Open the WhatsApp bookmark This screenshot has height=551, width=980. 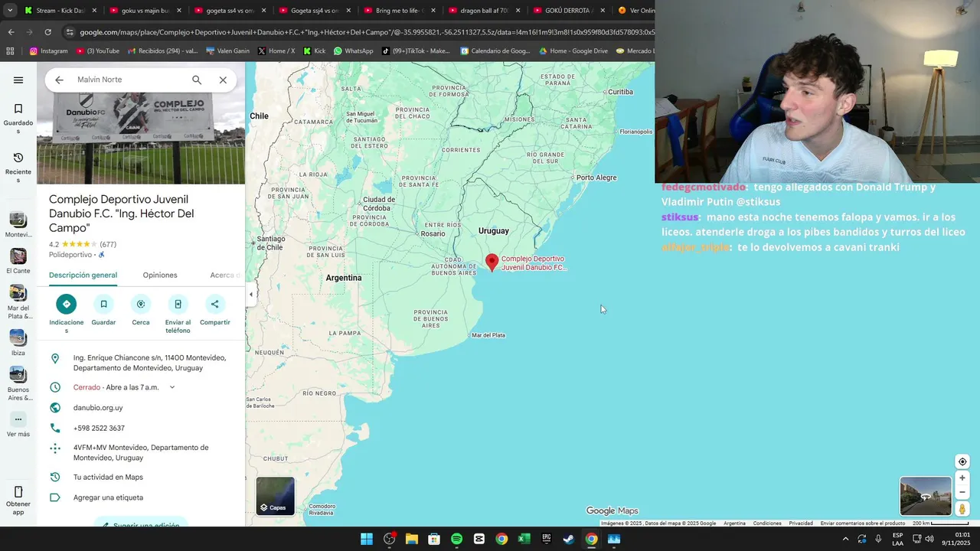tap(353, 51)
